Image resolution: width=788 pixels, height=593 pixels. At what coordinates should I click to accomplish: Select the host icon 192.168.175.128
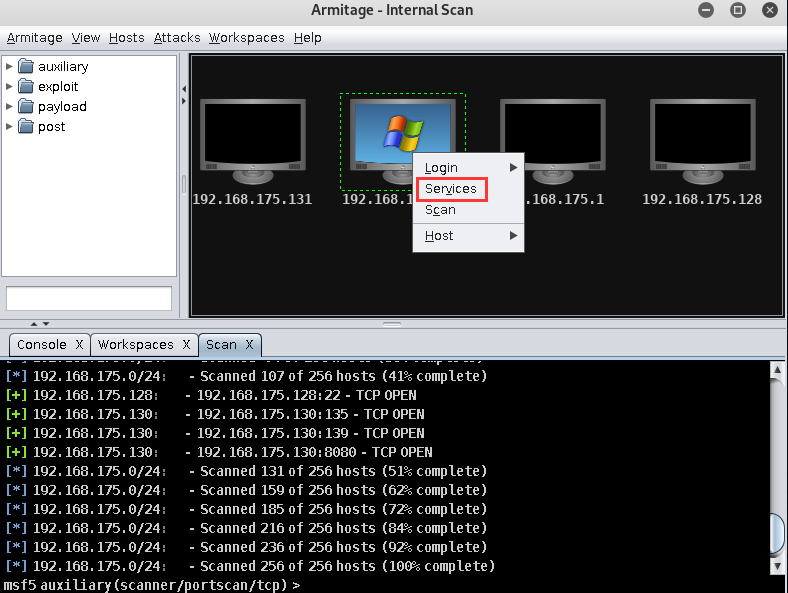pyautogui.click(x=703, y=141)
